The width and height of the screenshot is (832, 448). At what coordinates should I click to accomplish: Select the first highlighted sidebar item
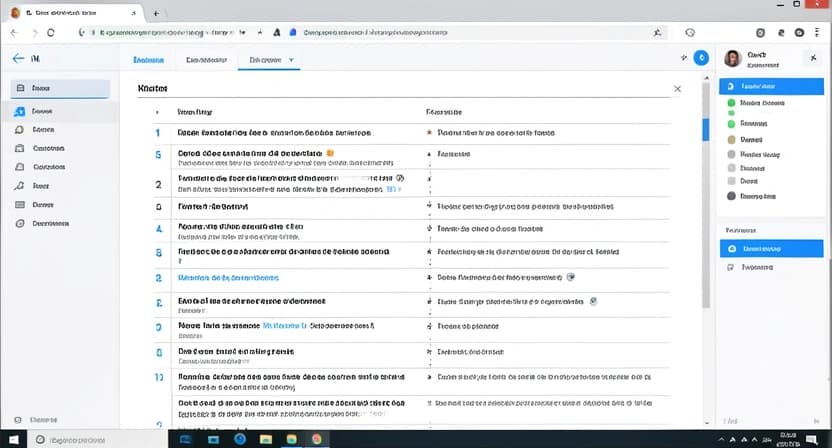(60, 88)
